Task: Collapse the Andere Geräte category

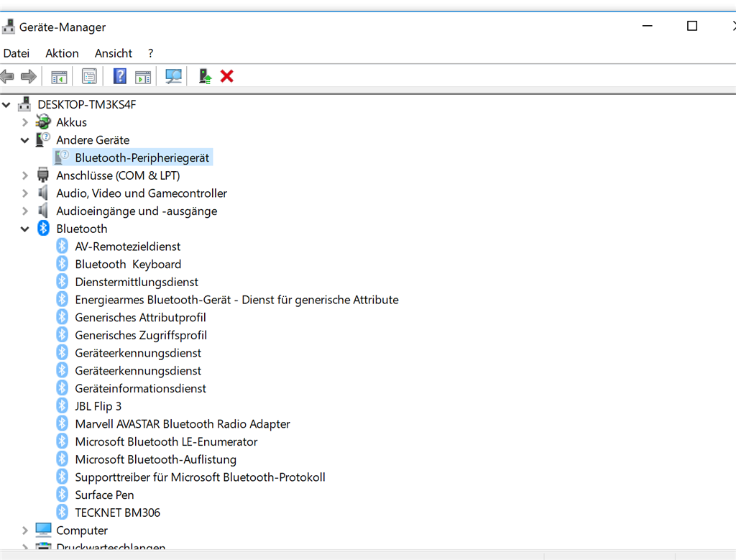Action: (25, 140)
